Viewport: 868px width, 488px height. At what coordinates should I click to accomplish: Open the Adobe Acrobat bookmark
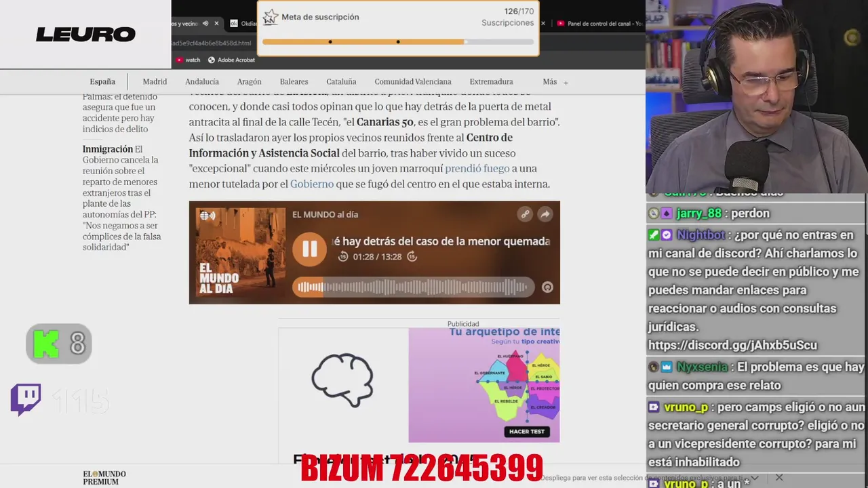[x=231, y=60]
